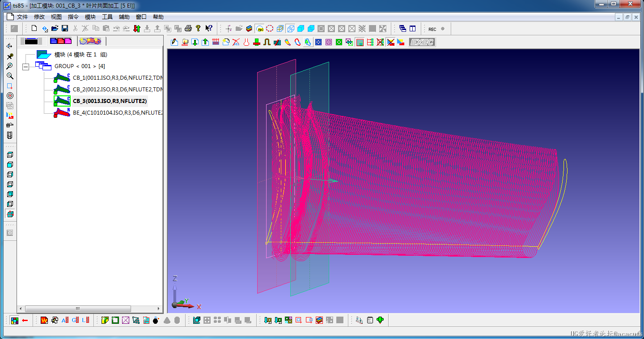Click the red and green machine tool icon
Image resolution: width=644 pixels, height=339 pixels.
click(257, 42)
